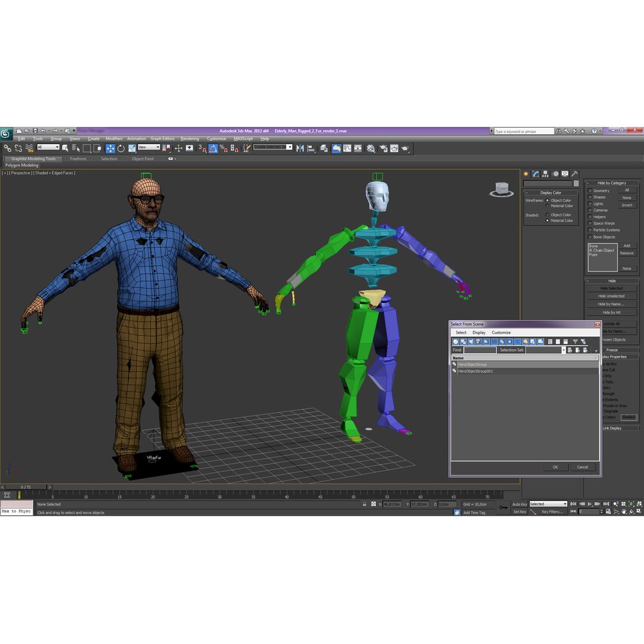Open the Select by Name tool

pyautogui.click(x=76, y=148)
